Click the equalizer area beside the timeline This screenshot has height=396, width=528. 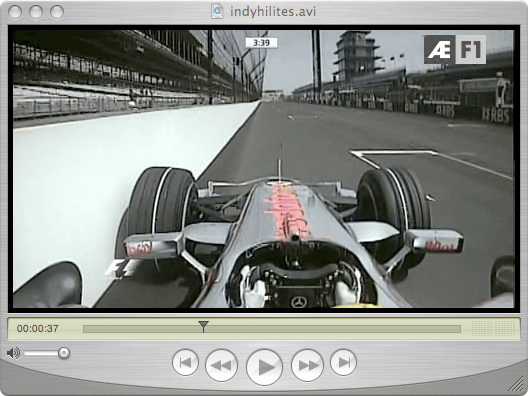[493, 328]
